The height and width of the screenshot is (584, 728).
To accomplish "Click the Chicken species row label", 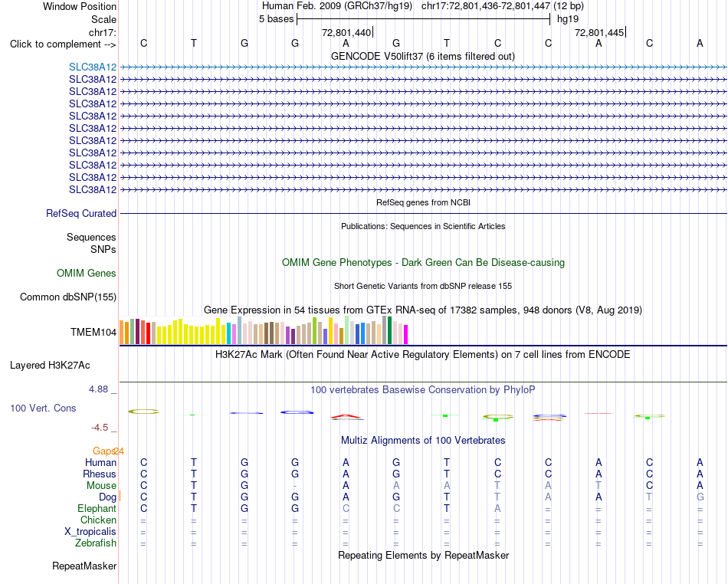I will point(98,520).
